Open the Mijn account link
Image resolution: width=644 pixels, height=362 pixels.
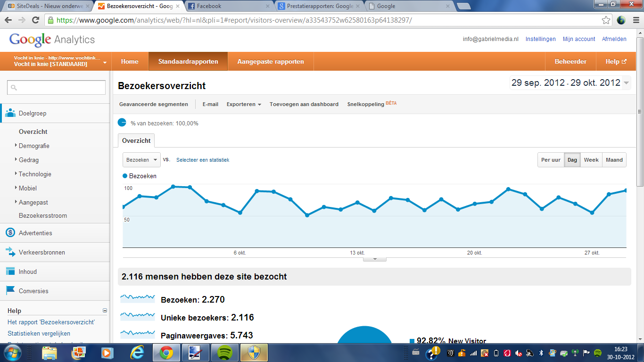tap(579, 39)
